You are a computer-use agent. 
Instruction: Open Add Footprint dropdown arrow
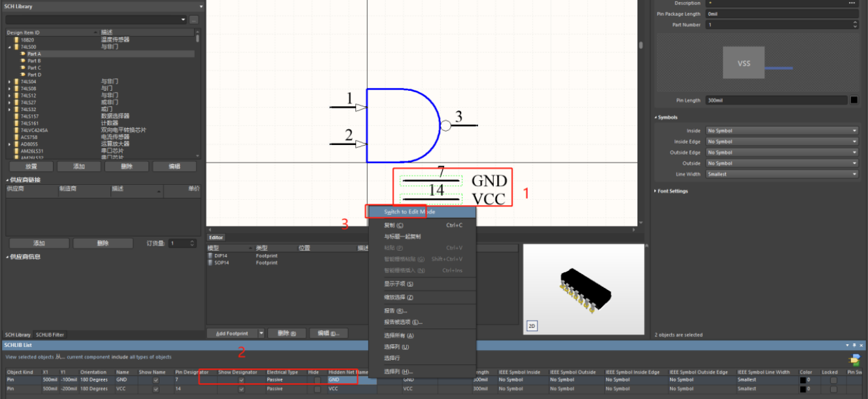point(261,333)
